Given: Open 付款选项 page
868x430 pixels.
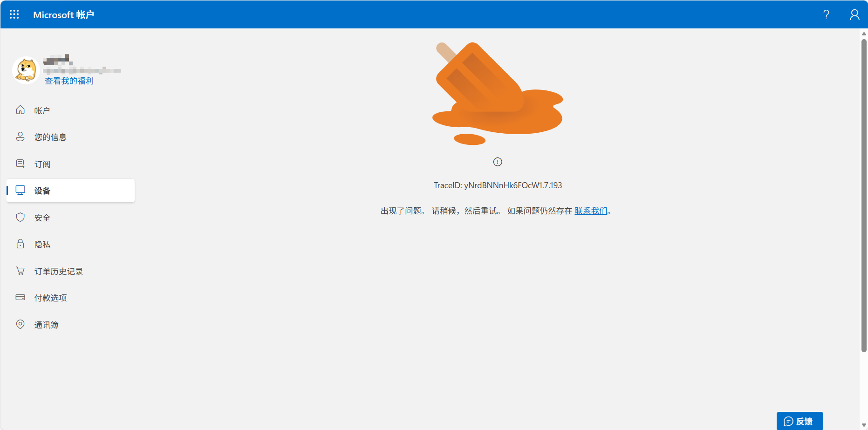Looking at the screenshot, I should click(70, 298).
